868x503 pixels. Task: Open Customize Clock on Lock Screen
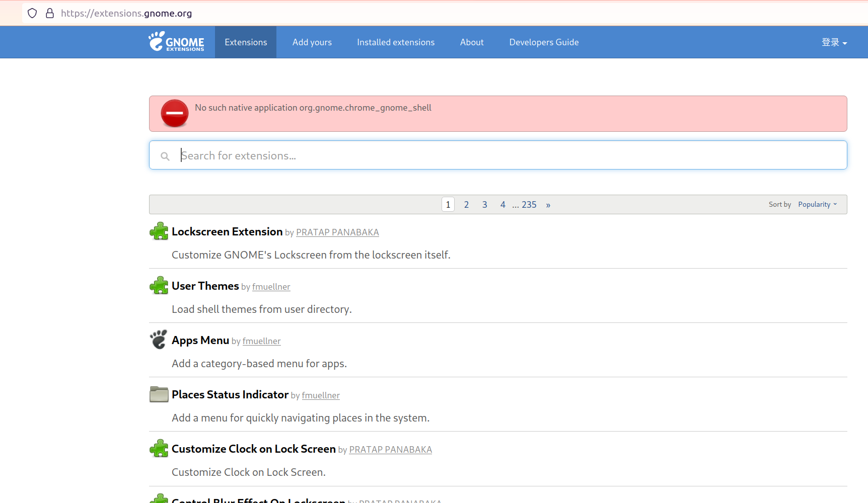tap(254, 449)
